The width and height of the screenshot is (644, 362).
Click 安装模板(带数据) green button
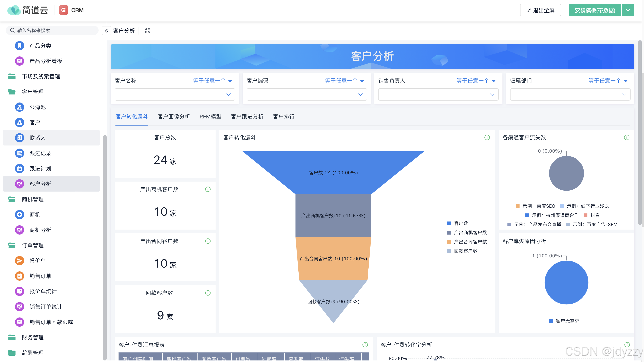595,10
